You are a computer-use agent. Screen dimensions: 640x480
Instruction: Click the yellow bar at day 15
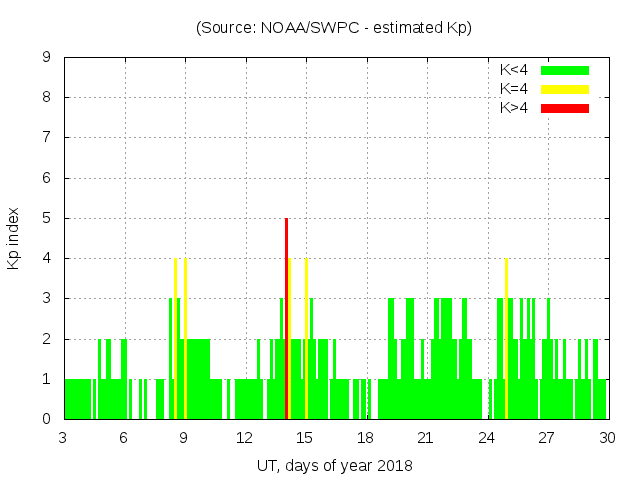[x=306, y=338]
